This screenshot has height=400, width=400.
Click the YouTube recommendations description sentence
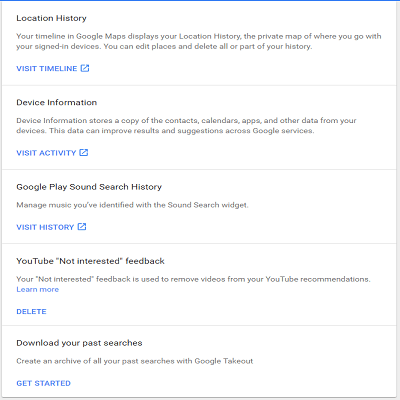click(193, 279)
